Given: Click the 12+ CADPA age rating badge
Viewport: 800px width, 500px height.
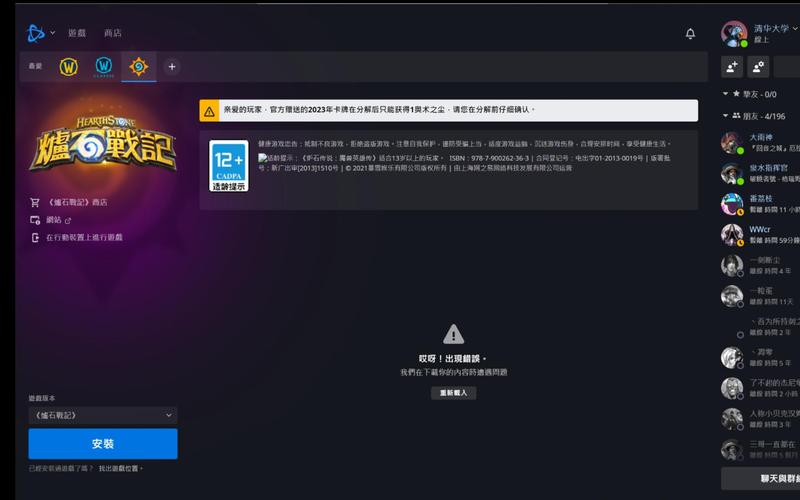Looking at the screenshot, I should 229,166.
